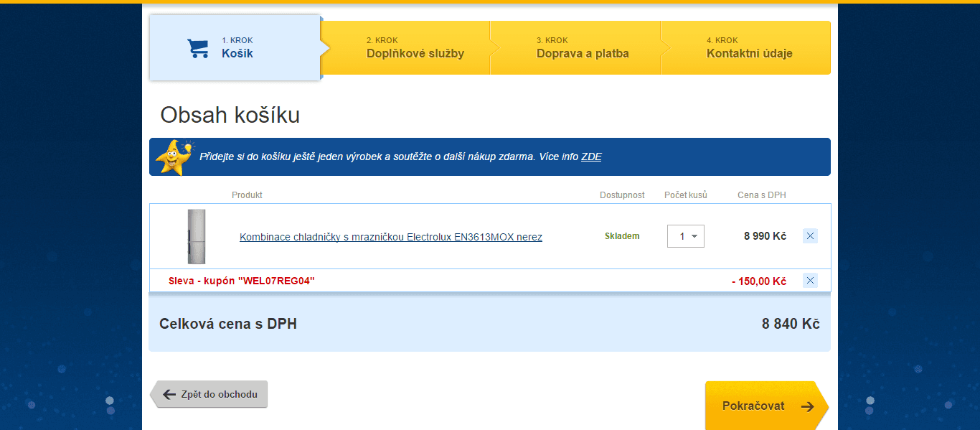Remove the WEL07REG04 coupon discount
The width and height of the screenshot is (980, 430).
[810, 281]
